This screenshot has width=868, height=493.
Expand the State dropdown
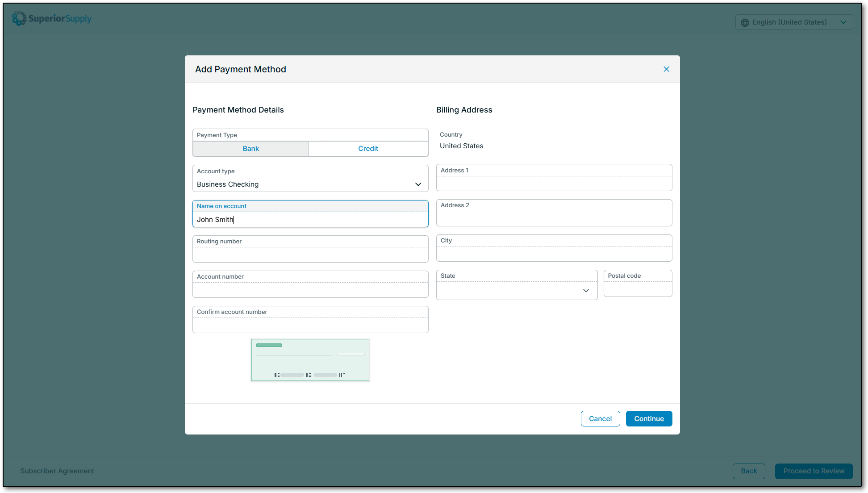(517, 285)
